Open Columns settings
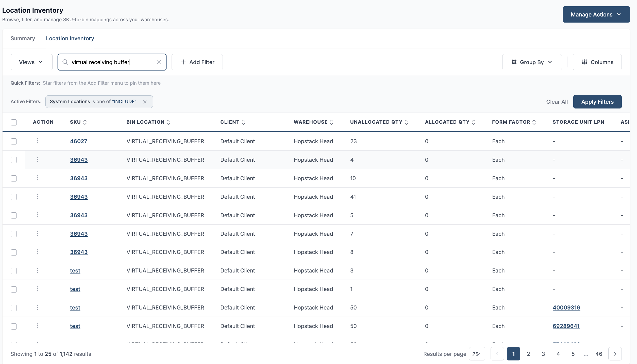This screenshot has width=637, height=364. 597,62
